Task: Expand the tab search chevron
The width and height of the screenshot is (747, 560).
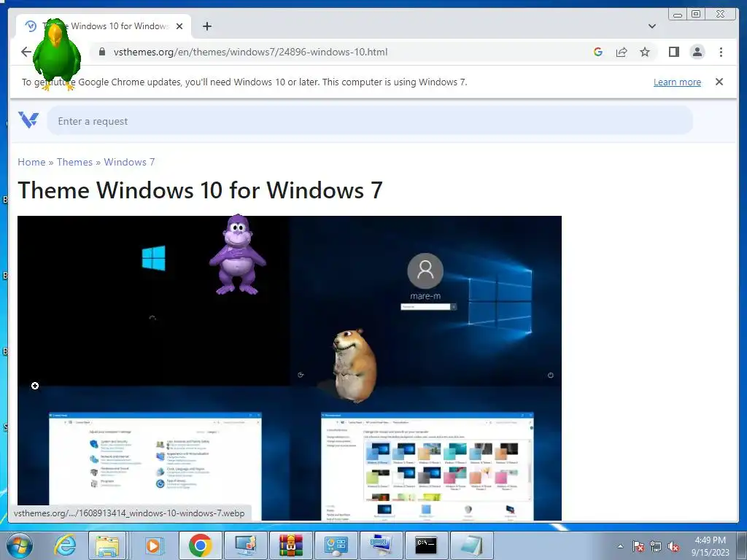Action: click(651, 26)
